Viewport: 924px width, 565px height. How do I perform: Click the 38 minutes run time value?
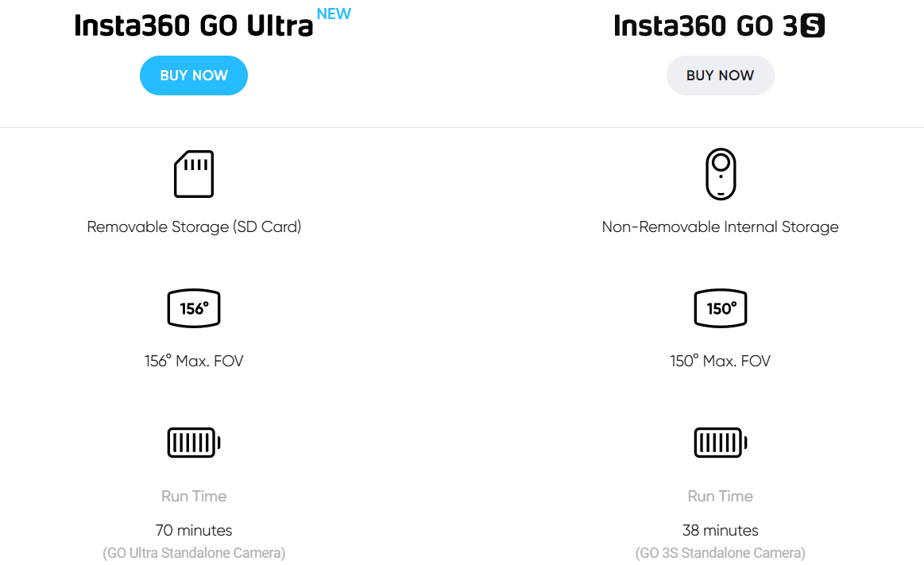tap(720, 530)
